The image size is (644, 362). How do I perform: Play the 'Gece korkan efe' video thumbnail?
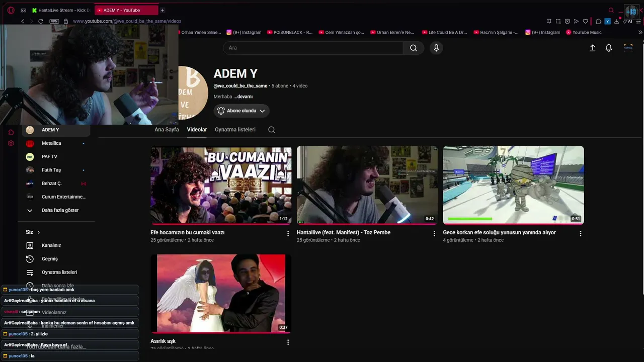pos(513,185)
